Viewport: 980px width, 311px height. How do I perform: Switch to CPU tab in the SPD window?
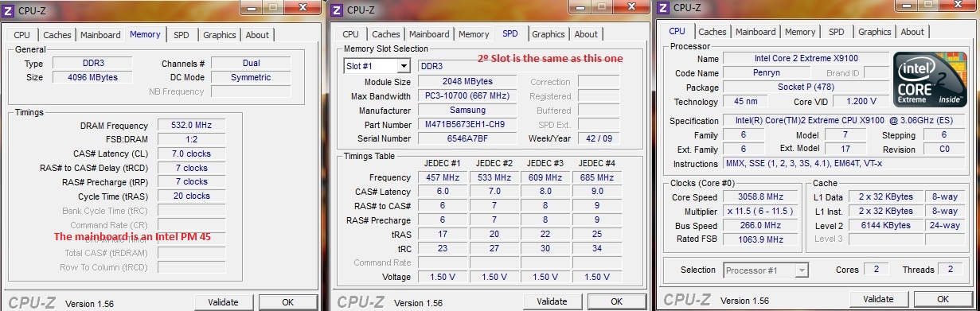coord(351,34)
